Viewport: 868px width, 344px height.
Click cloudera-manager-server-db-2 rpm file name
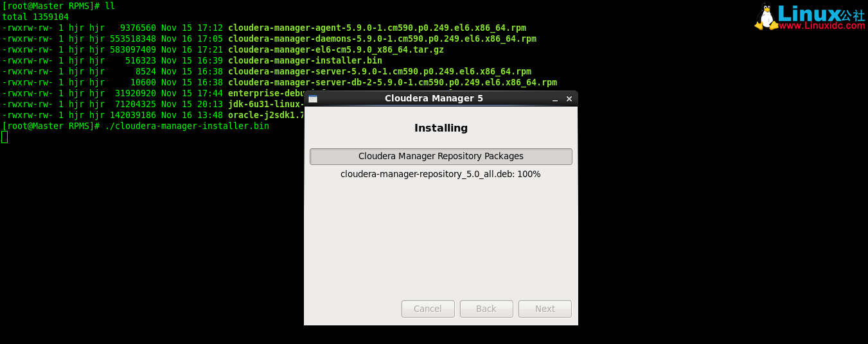393,83
